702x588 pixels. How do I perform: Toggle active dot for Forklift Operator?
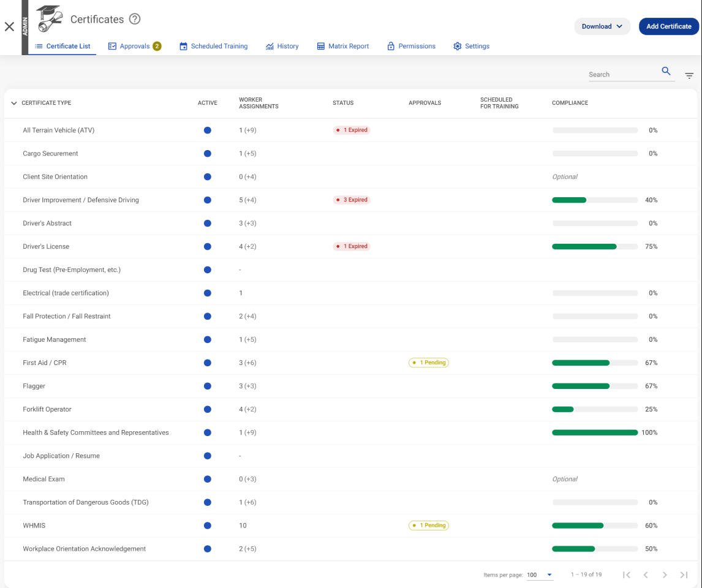point(207,409)
